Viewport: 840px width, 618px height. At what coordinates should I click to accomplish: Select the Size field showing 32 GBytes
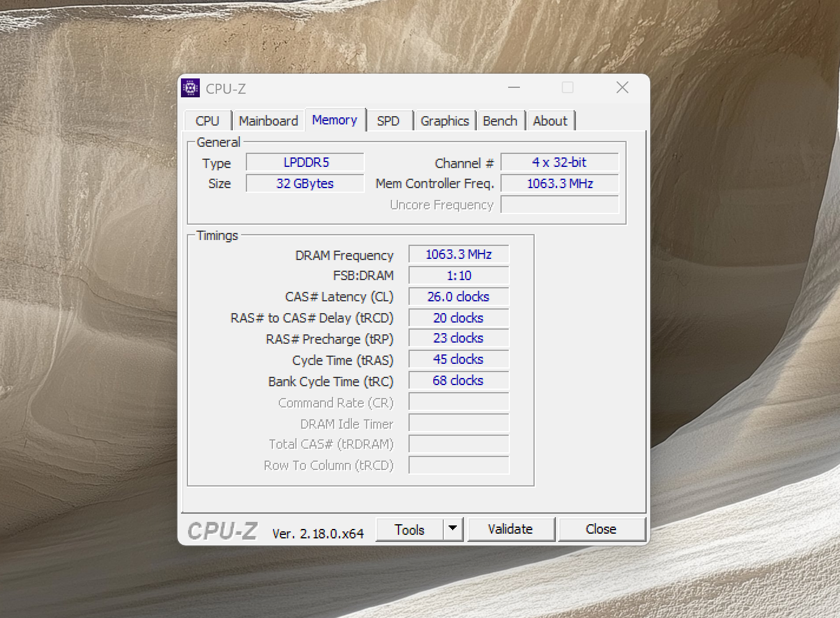tap(305, 183)
